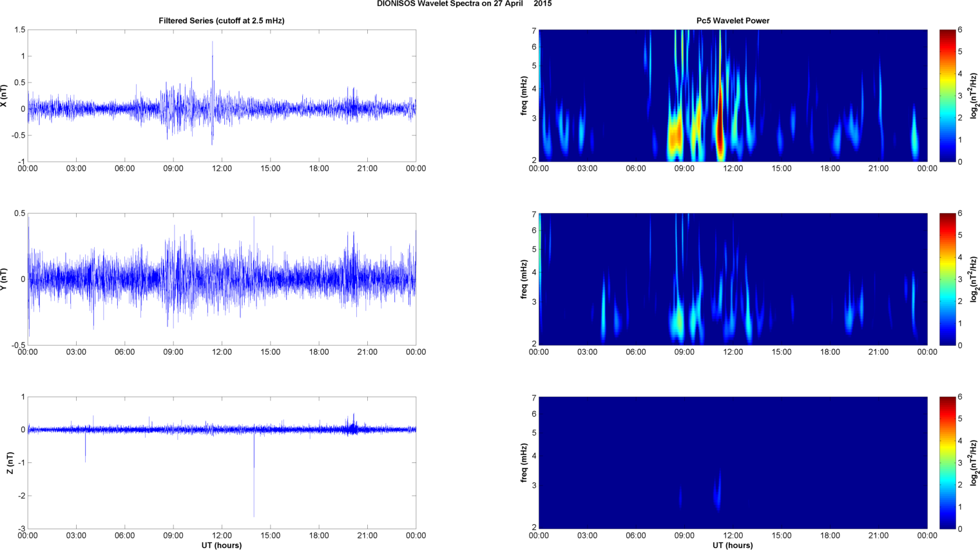Click the '18:00' tick below the Z time series

pos(319,536)
